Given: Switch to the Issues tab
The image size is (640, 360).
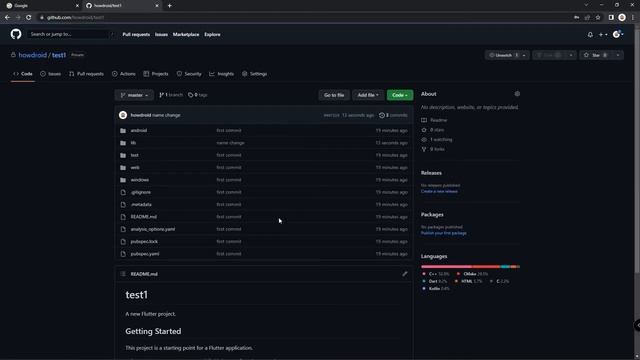Looking at the screenshot, I should (x=51, y=74).
